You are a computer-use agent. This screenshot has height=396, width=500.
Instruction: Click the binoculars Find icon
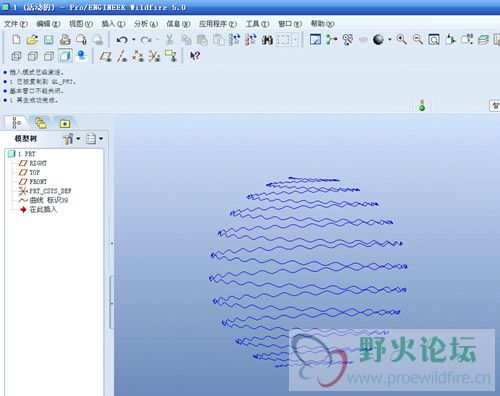pyautogui.click(x=267, y=40)
